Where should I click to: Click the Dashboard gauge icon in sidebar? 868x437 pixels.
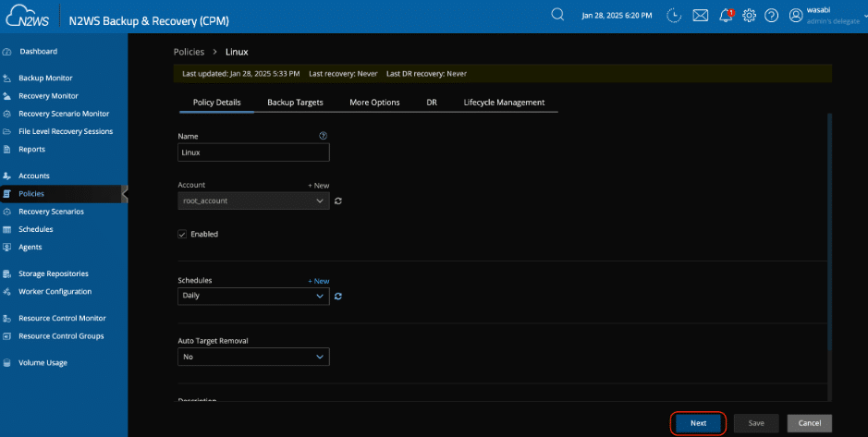7,52
